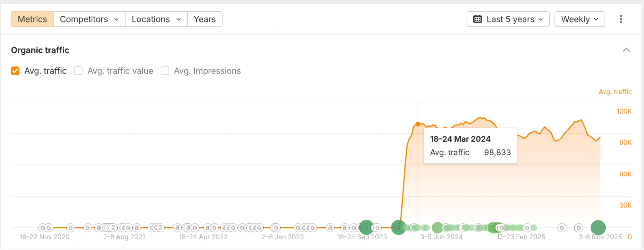
Task: Click the large green 'a' bubble at the traffic spike base
Action: tap(399, 227)
